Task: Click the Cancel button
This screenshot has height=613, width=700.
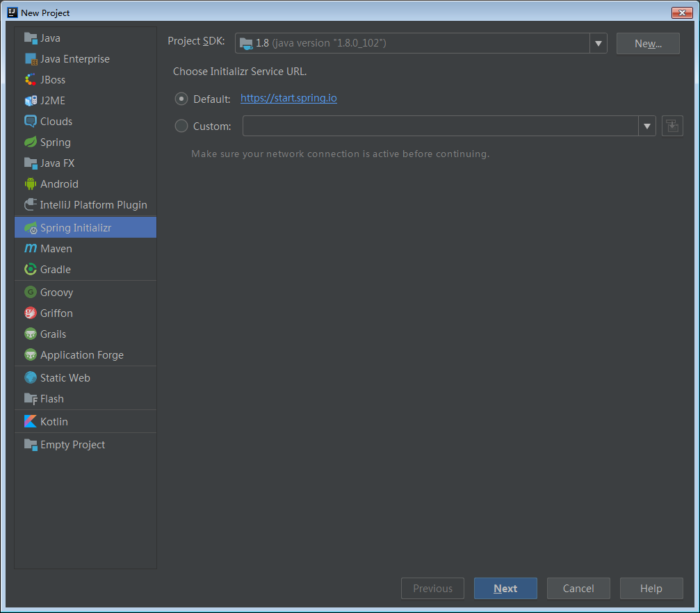Action: pos(578,589)
